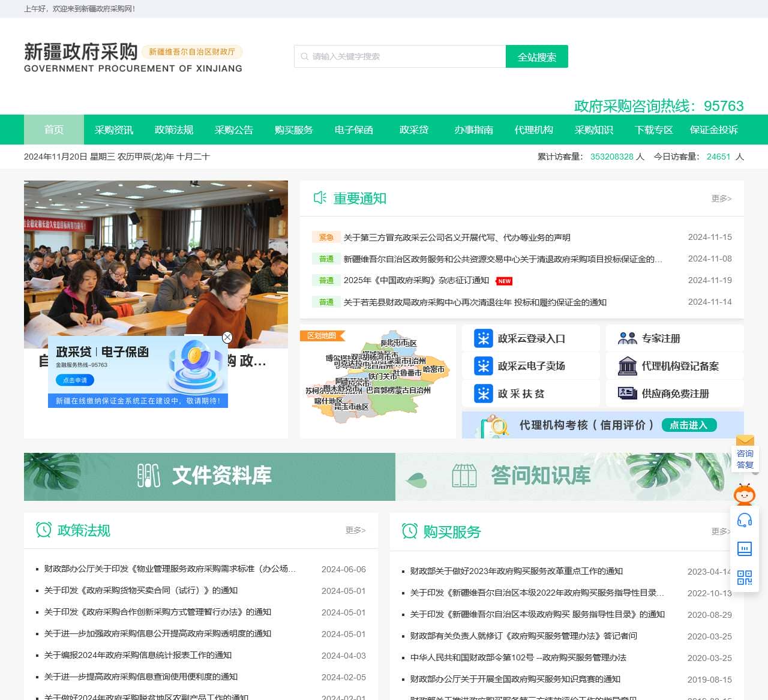Click the headset customer service icon
The width and height of the screenshot is (768, 700).
pos(745,520)
